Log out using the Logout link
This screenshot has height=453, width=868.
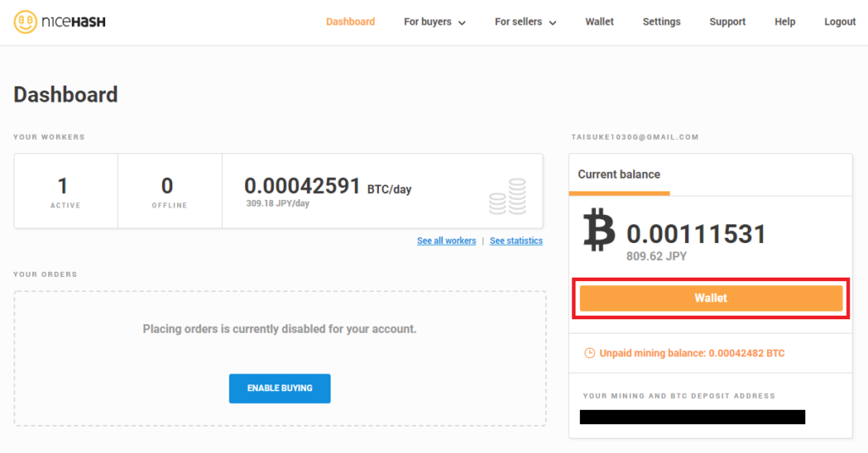click(x=840, y=21)
